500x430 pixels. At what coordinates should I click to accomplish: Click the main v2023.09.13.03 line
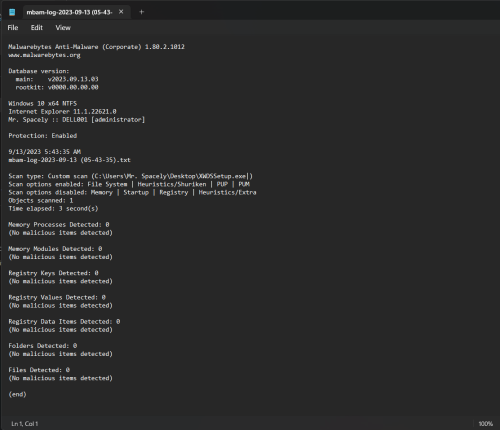click(x=57, y=79)
